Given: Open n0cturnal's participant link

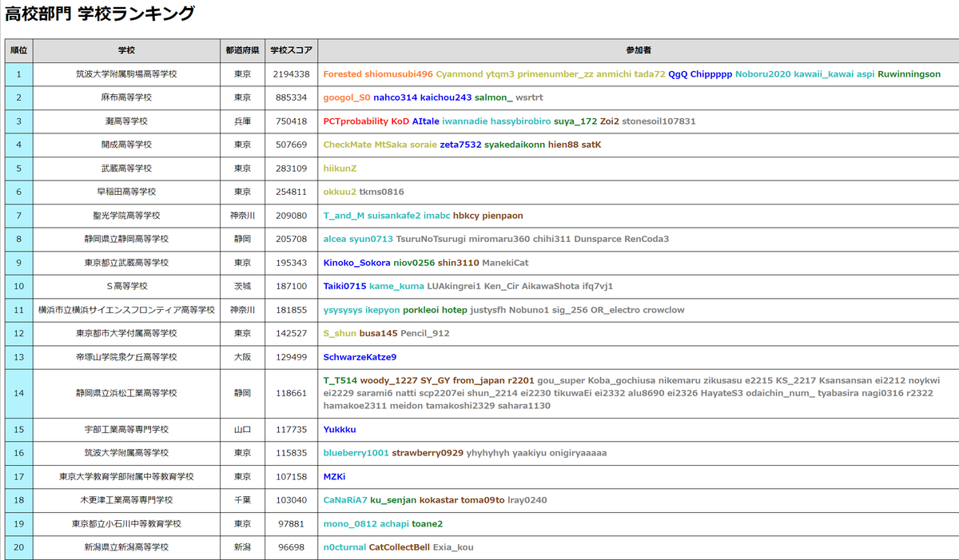Looking at the screenshot, I should (342, 547).
